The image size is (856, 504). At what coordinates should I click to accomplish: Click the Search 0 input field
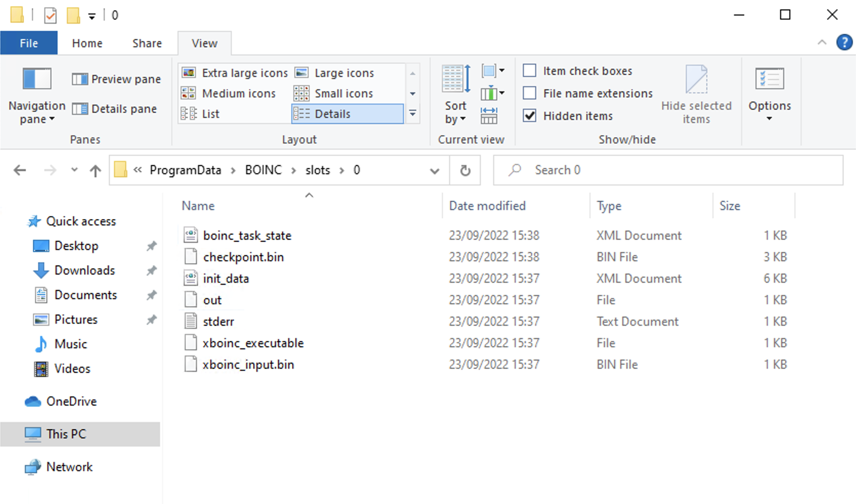(x=666, y=170)
